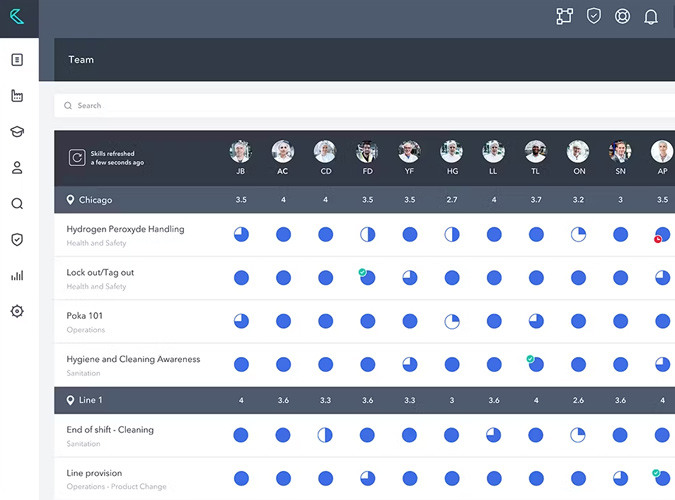This screenshot has height=500, width=675.
Task: Click the Poka logo in top-left corner
Action: pos(17,17)
